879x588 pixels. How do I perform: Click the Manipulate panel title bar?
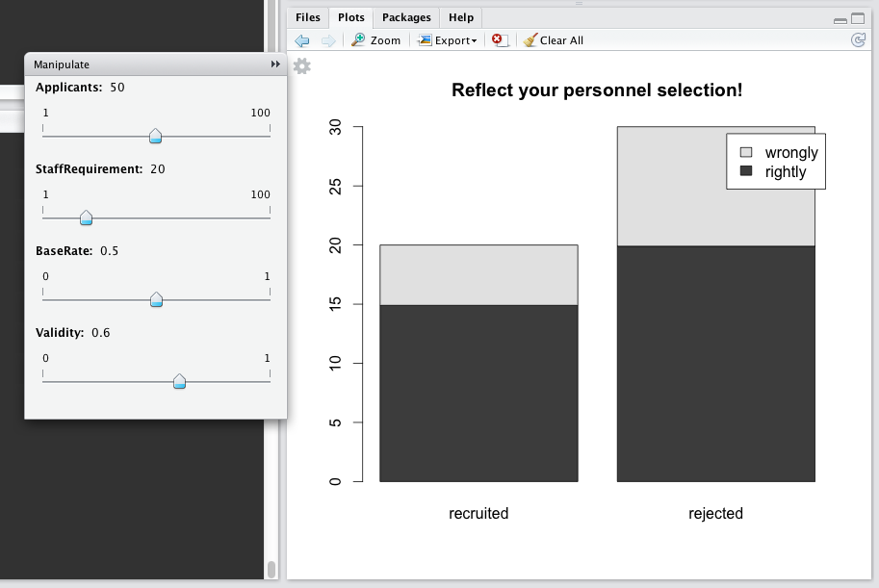click(144, 64)
